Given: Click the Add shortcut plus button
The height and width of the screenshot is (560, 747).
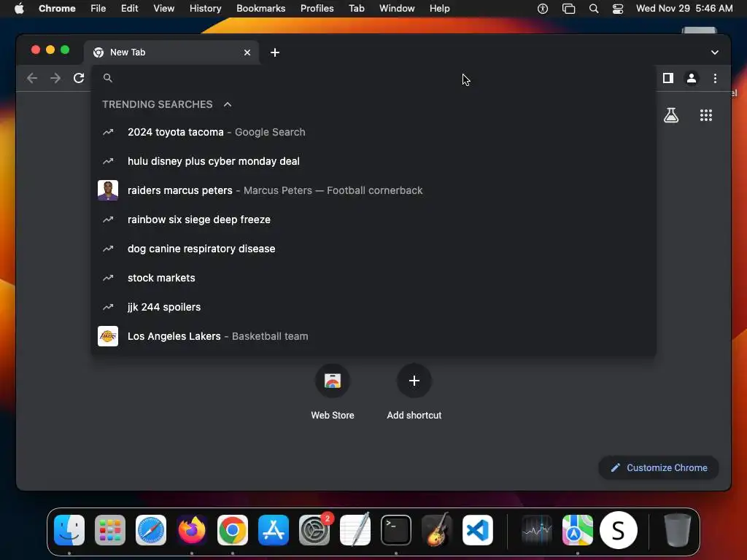Looking at the screenshot, I should [x=414, y=381].
